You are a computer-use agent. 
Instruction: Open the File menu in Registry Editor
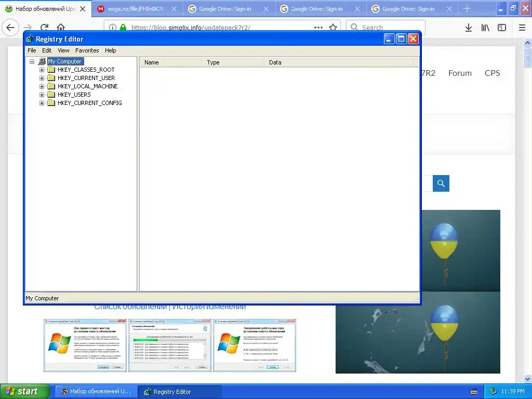point(32,50)
